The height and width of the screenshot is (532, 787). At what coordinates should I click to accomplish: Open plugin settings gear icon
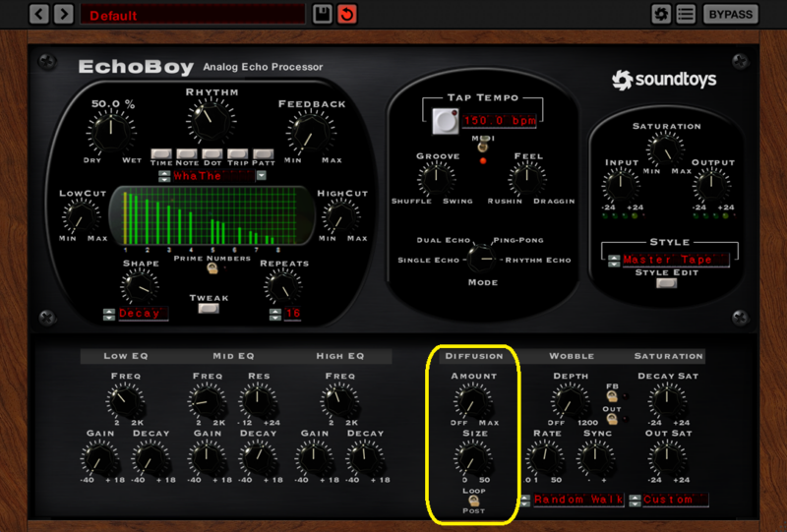[x=660, y=14]
